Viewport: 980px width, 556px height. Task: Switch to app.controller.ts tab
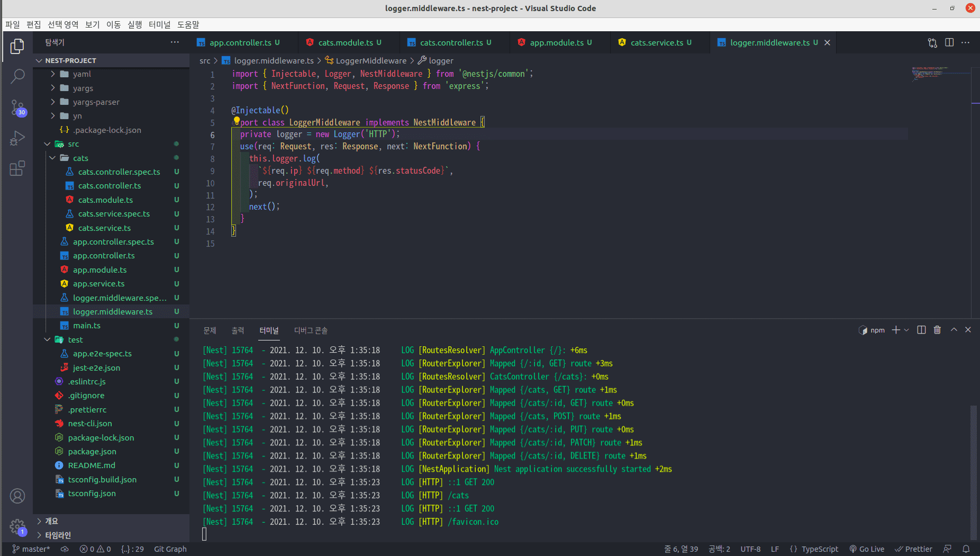point(243,43)
